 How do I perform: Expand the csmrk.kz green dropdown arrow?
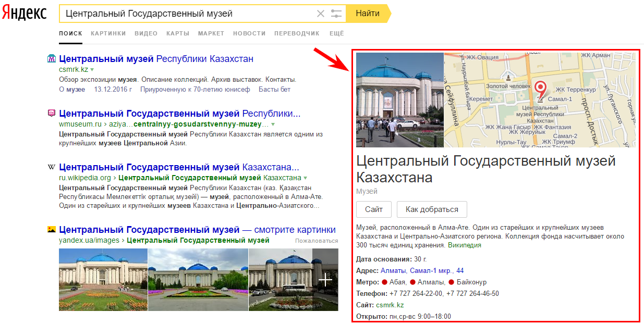92,69
